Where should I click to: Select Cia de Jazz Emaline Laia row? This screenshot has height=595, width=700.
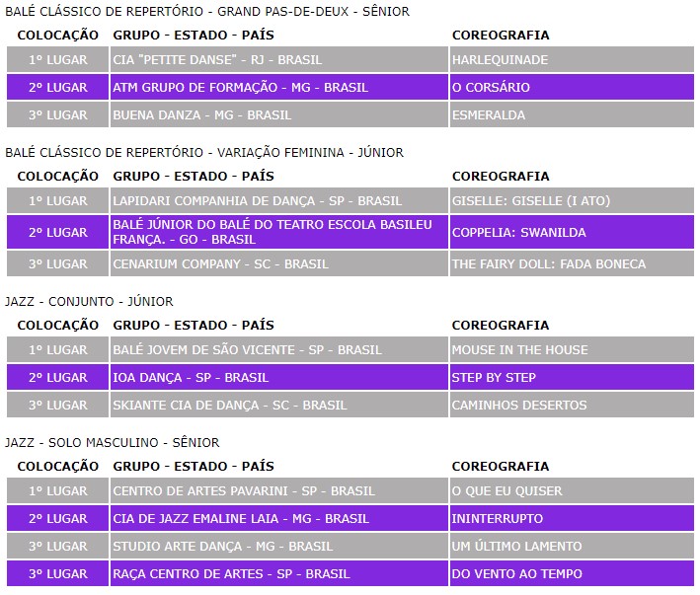coord(241,519)
